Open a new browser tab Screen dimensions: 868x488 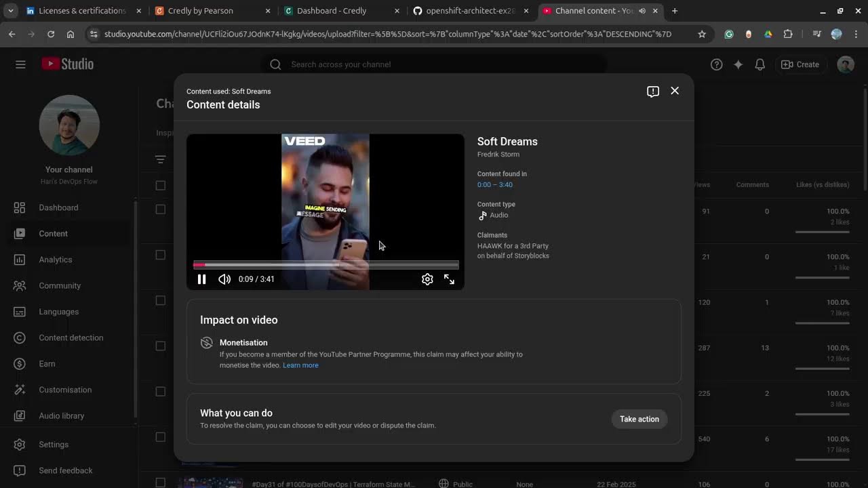click(x=675, y=11)
